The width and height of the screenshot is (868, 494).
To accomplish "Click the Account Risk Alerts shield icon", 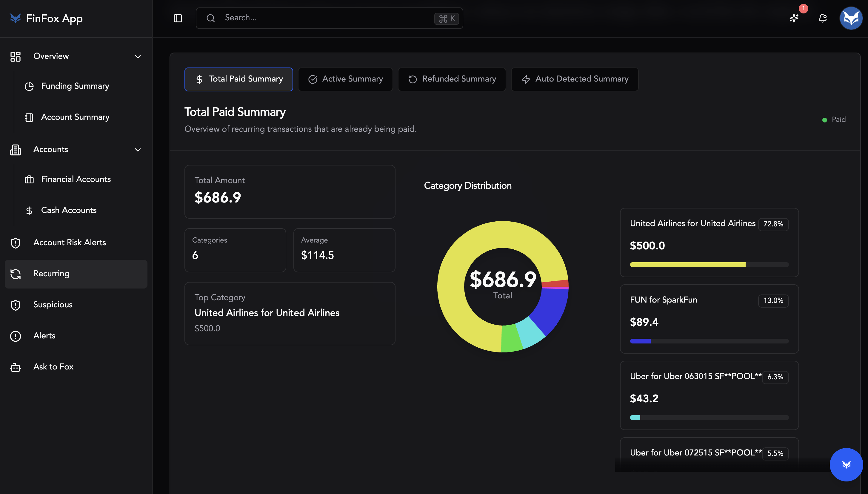I will (15, 243).
